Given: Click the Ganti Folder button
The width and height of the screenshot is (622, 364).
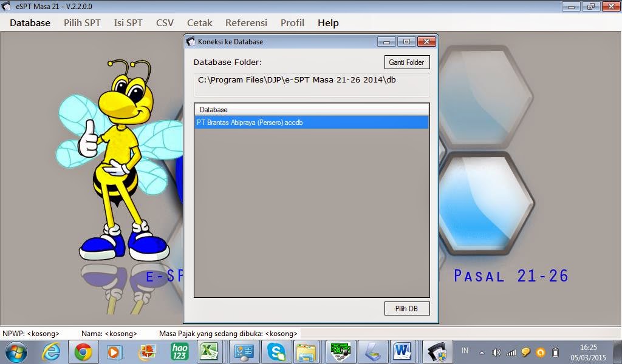Looking at the screenshot, I should 406,62.
